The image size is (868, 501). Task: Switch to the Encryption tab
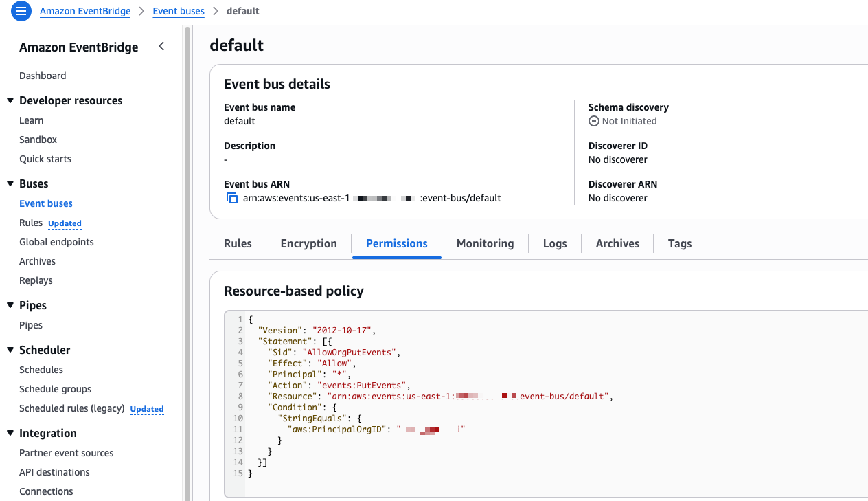click(x=308, y=243)
